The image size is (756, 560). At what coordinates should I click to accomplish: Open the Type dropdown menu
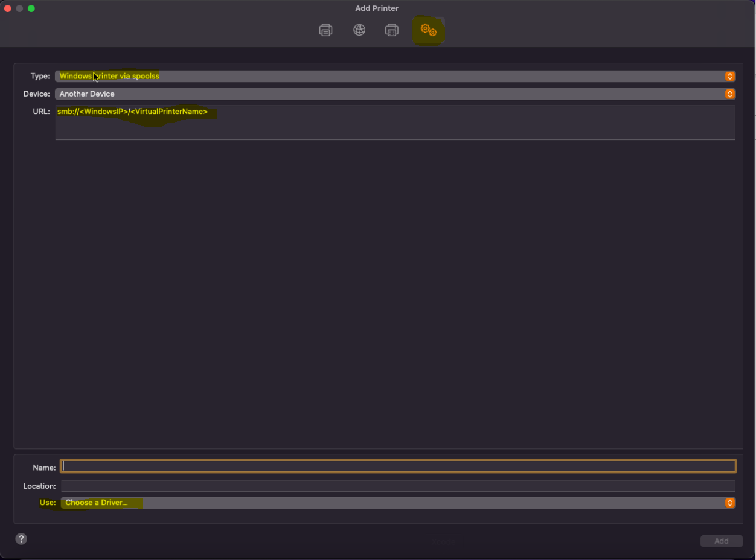pyautogui.click(x=395, y=76)
